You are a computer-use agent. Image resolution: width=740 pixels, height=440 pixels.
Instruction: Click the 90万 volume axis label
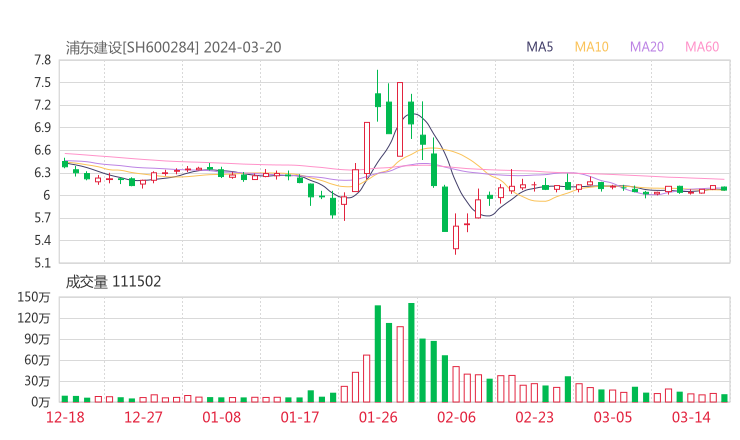point(37,339)
